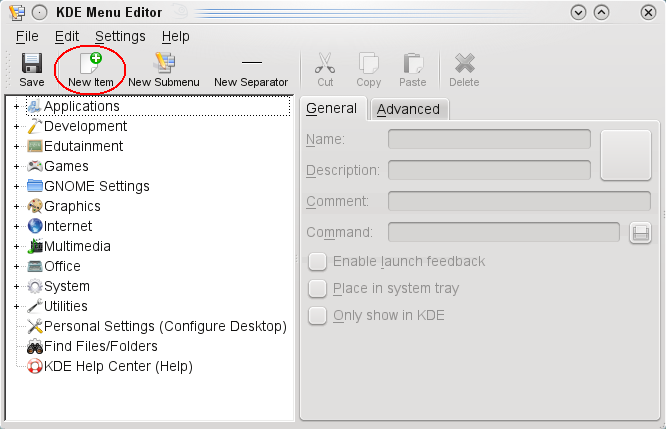Screen dimensions: 666x429
Task: Click the large icon chooser button
Action: click(x=626, y=155)
